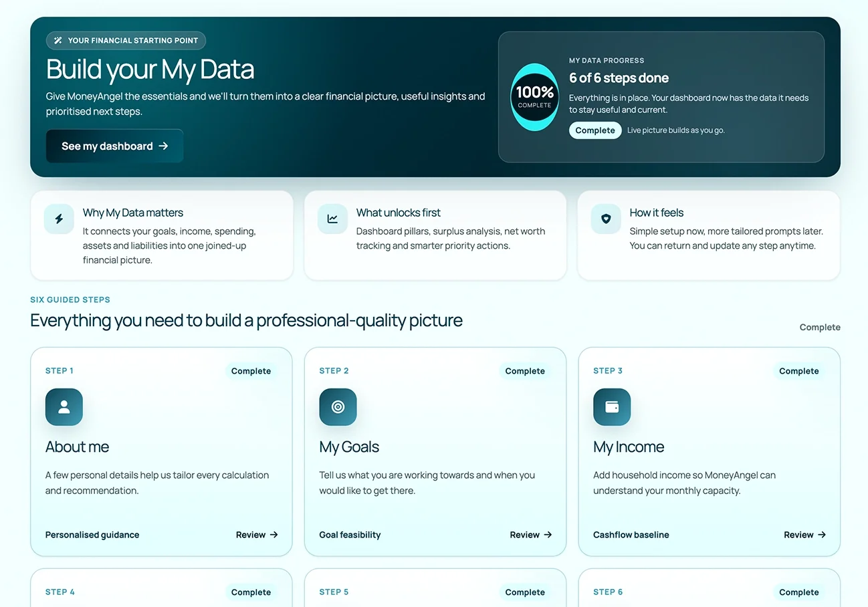Image resolution: width=868 pixels, height=607 pixels.
Task: Click the My Data Progress label
Action: pyautogui.click(x=607, y=61)
